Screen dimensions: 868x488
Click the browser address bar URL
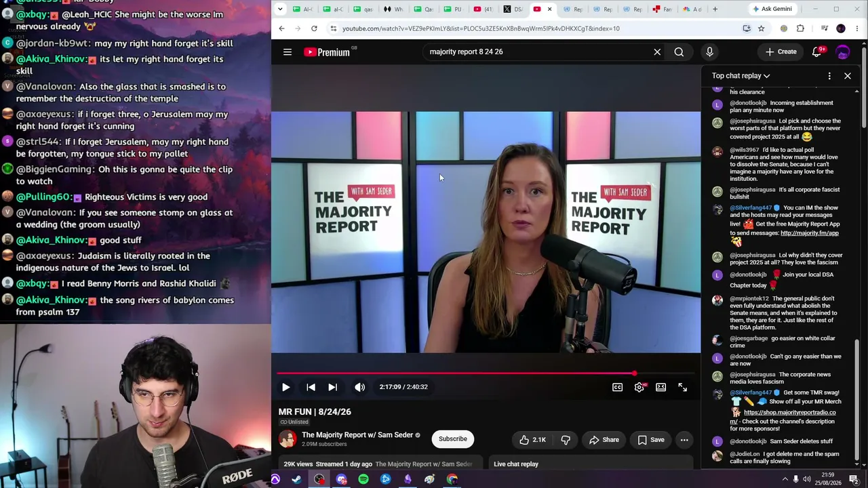(x=481, y=28)
